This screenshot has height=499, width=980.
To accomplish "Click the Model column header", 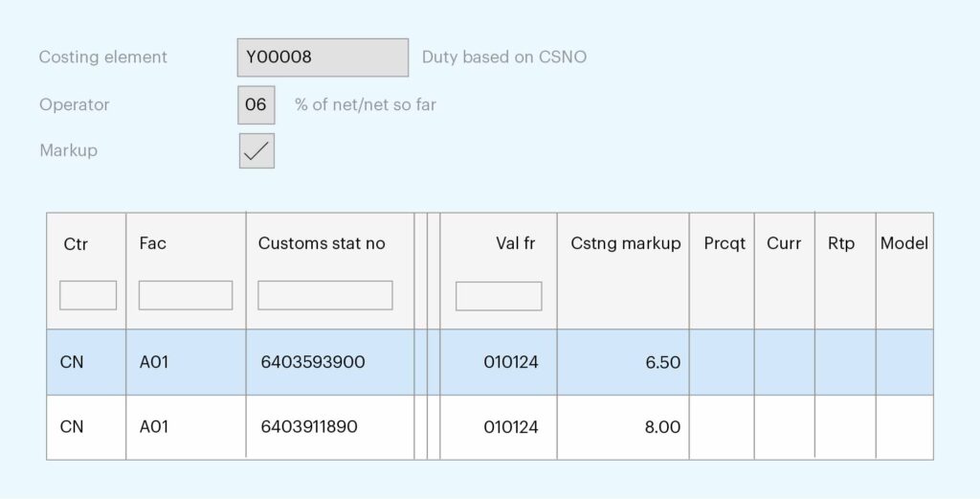I will [903, 243].
